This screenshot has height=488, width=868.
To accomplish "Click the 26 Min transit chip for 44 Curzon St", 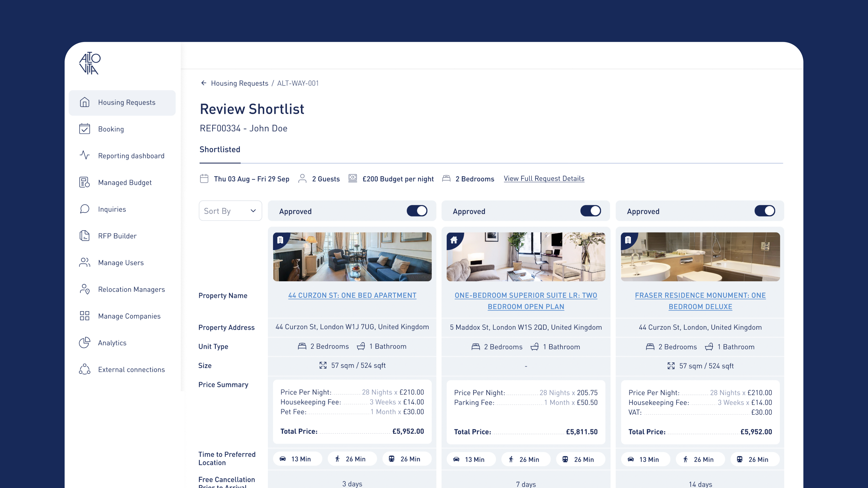I will (x=407, y=459).
